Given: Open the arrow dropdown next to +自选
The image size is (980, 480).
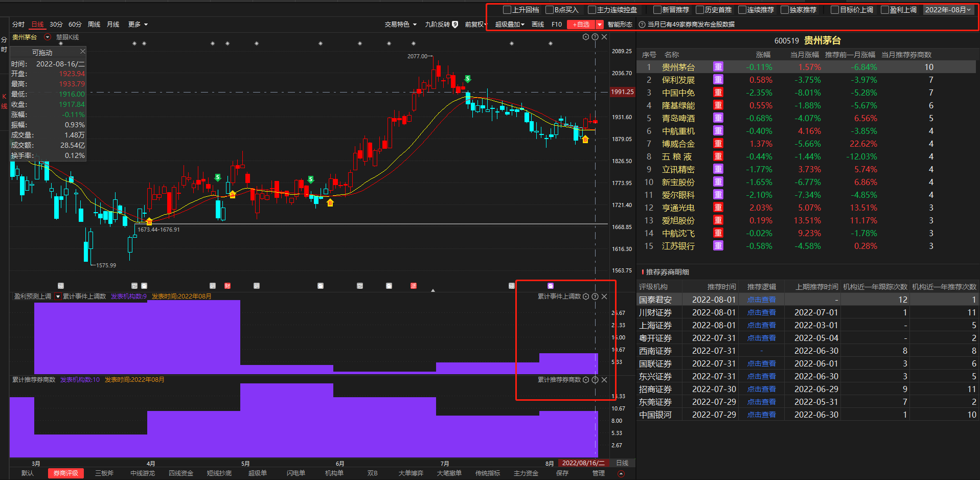Looking at the screenshot, I should pos(600,25).
